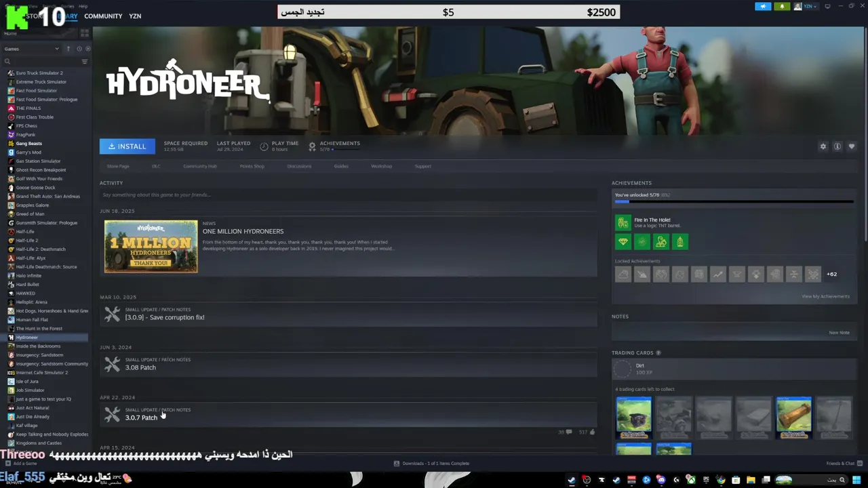
Task: Click the sort ascending arrow icon
Action: click(68, 49)
